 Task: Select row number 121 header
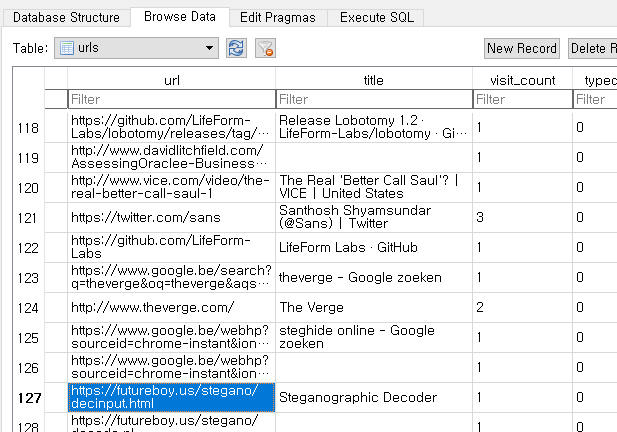pyautogui.click(x=28, y=218)
